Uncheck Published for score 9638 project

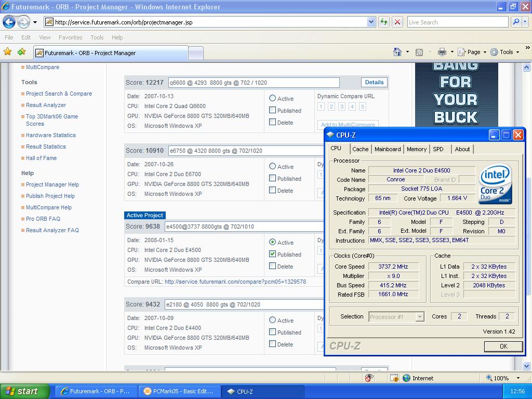[x=272, y=254]
